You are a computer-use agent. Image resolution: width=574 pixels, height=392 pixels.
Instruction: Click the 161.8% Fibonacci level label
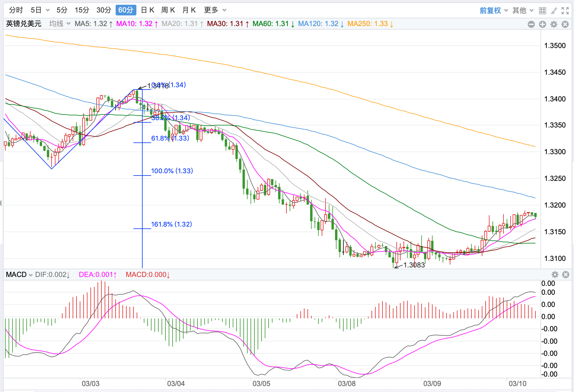coord(171,224)
